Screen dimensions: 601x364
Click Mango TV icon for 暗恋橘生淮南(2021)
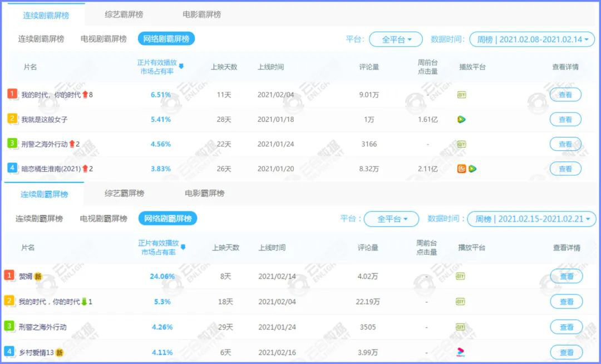pos(461,169)
